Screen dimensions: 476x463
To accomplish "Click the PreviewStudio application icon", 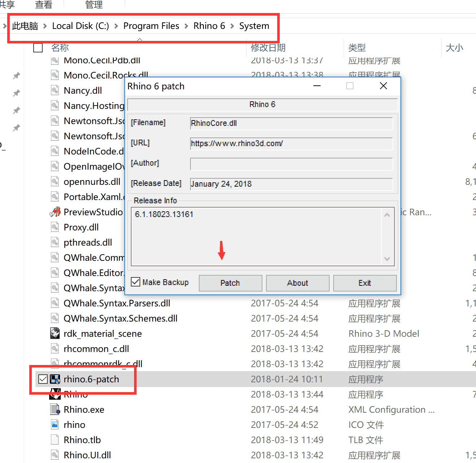I will tap(55, 212).
